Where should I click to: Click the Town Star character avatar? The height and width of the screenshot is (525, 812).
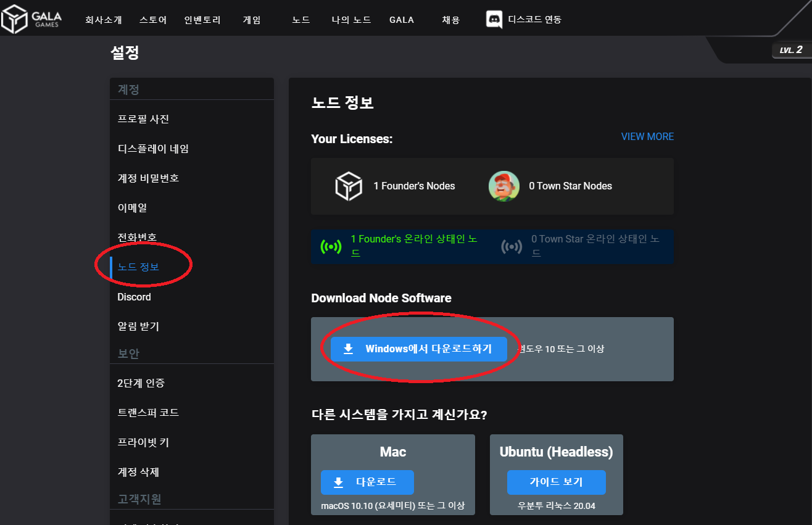point(504,186)
